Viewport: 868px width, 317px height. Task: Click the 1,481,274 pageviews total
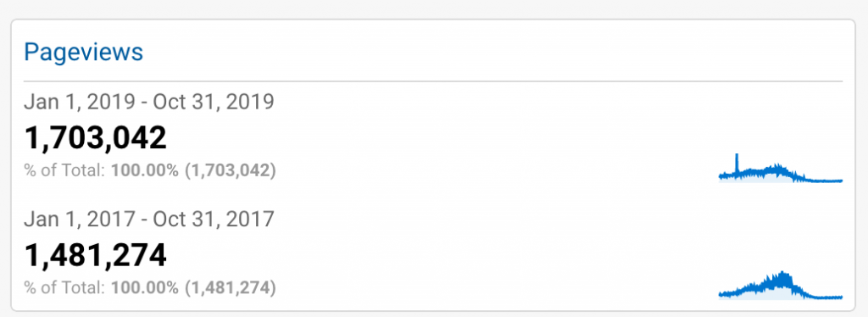95,256
